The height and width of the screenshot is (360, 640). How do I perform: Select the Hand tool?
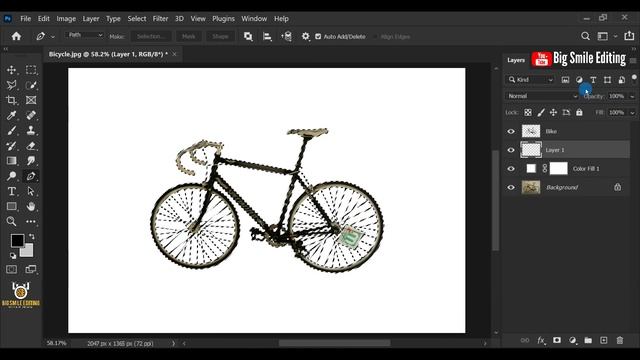coord(31,206)
